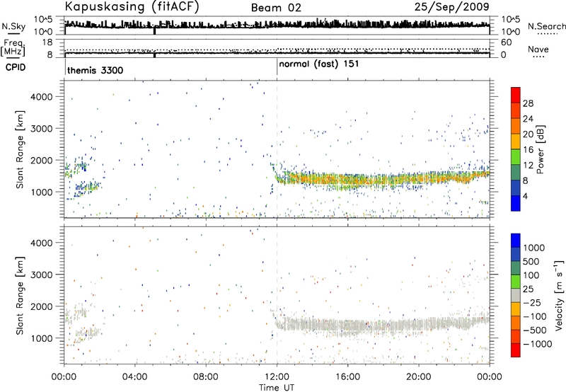Click the power scale value '4'
This screenshot has height=392, width=566.
pos(526,196)
